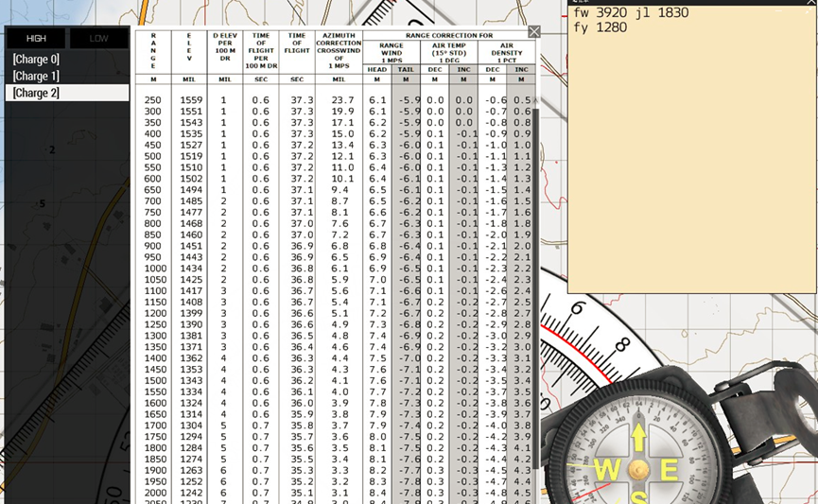The height and width of the screenshot is (504, 818).
Task: Click range value 1500
Action: pos(155,380)
